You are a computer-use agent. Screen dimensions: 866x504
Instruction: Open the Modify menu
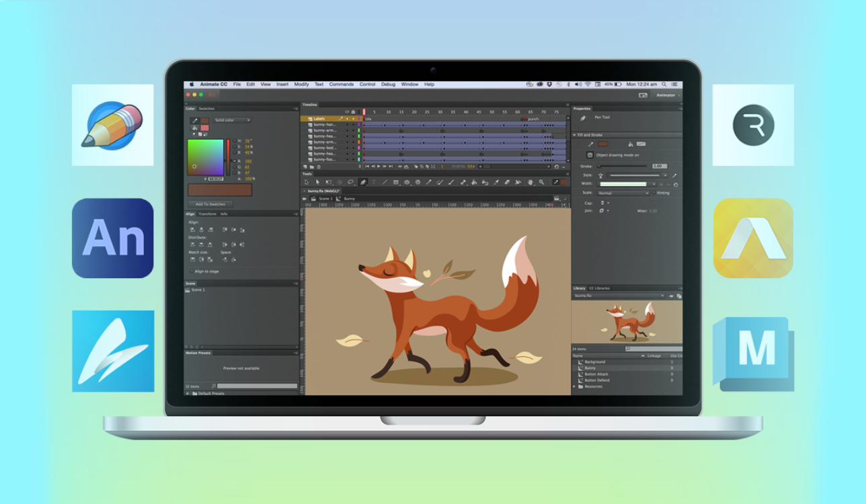click(x=301, y=85)
